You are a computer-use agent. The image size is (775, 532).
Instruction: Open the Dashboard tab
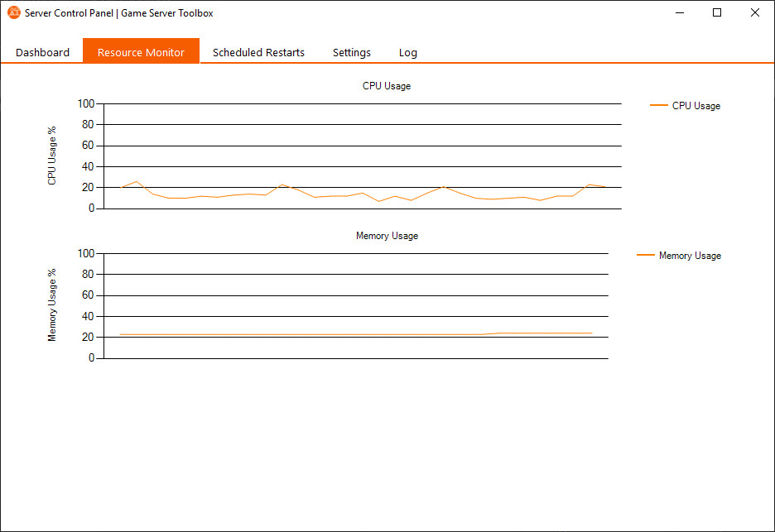tap(42, 52)
